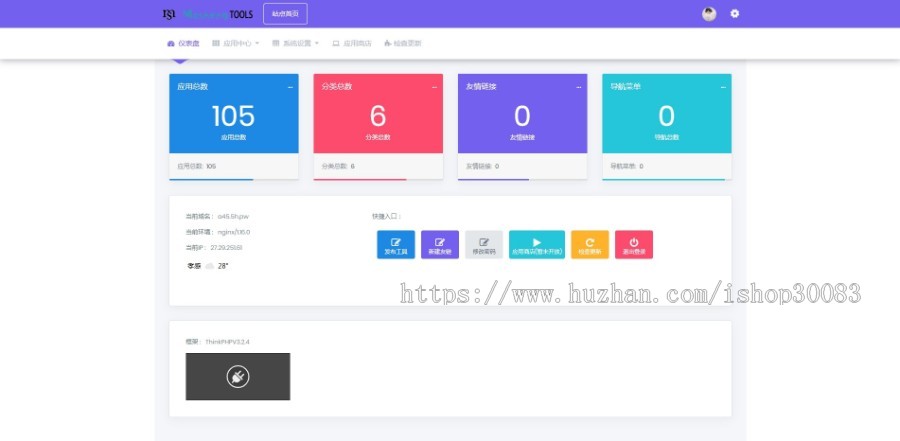Click the 当前域名 domain value text
This screenshot has height=441, width=900.
[x=232, y=216]
